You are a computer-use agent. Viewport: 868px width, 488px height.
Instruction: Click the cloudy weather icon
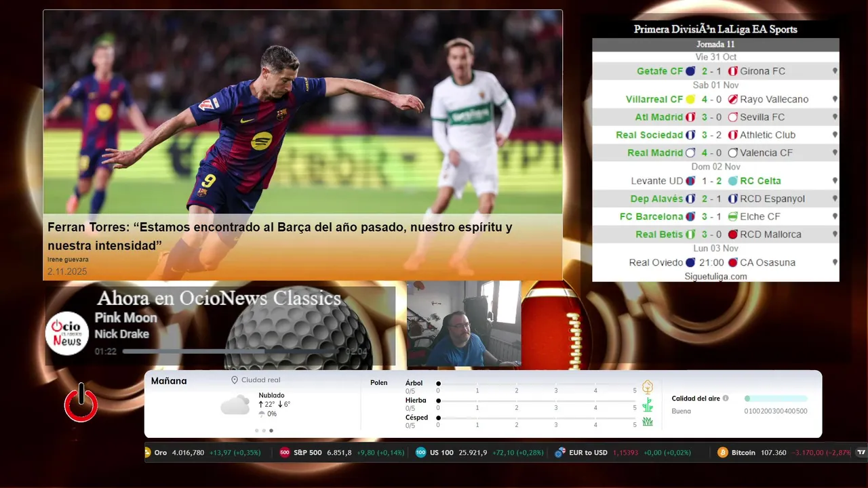click(x=235, y=405)
